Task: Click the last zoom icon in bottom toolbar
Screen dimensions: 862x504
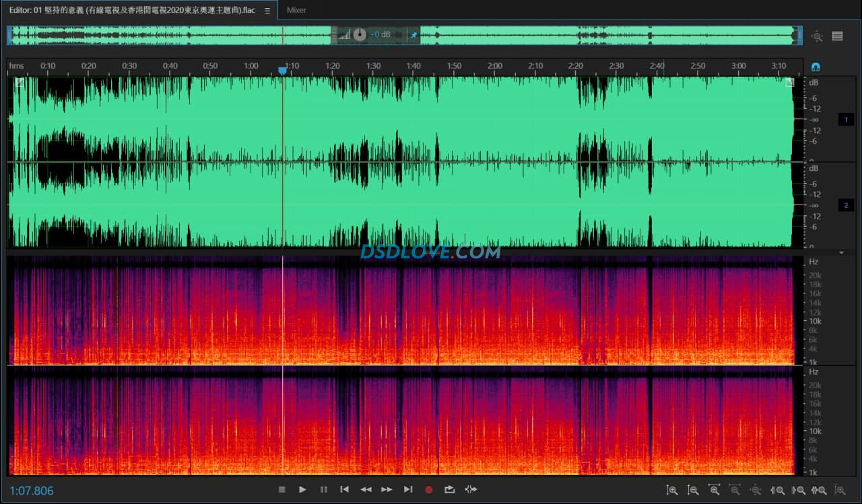Action: 840,491
